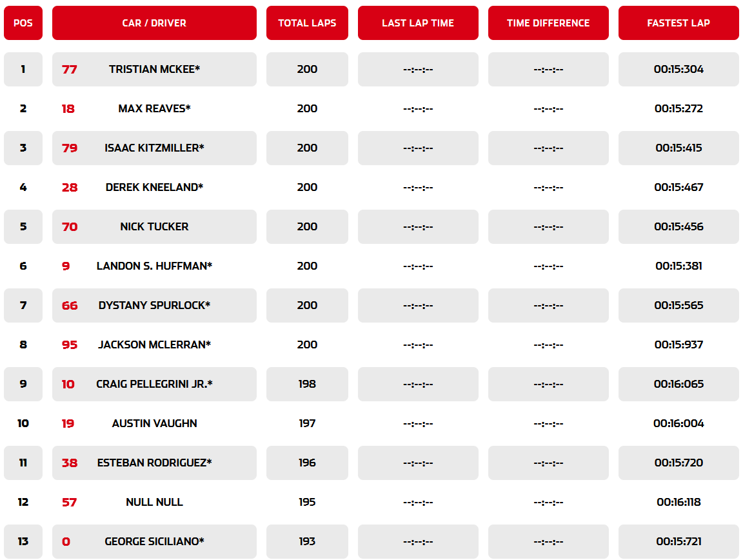
Task: Open Derek Kneeland's driver entry
Action: 154,187
